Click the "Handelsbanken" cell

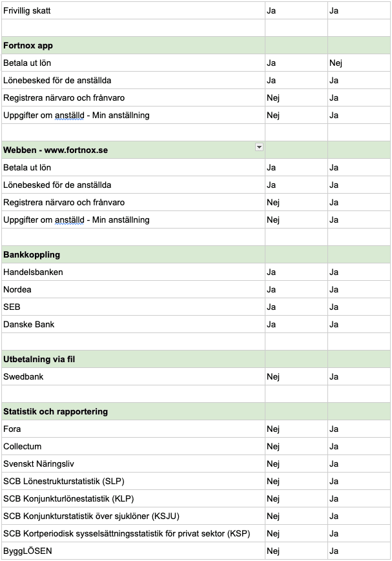click(x=33, y=272)
